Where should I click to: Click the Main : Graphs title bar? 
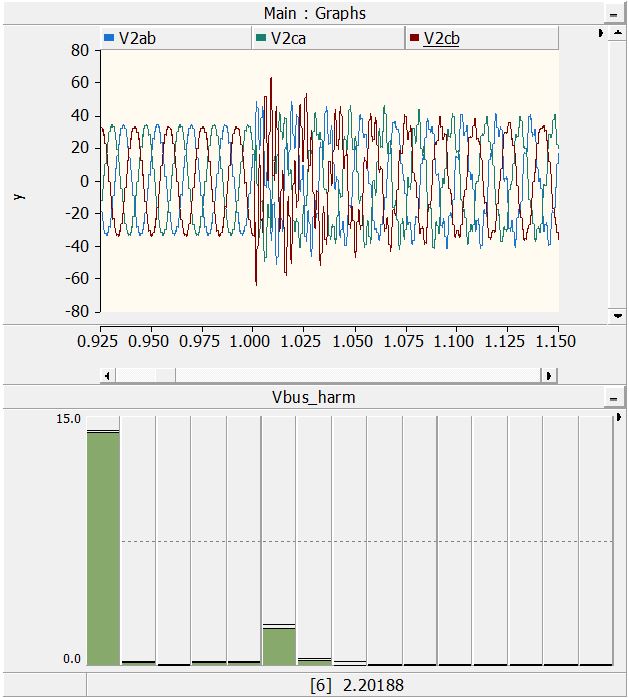[314, 14]
